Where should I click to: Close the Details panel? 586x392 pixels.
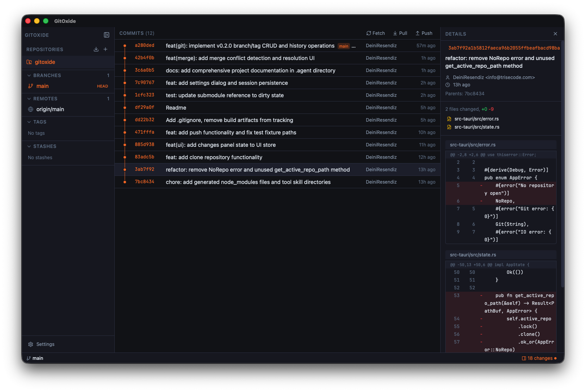click(555, 34)
